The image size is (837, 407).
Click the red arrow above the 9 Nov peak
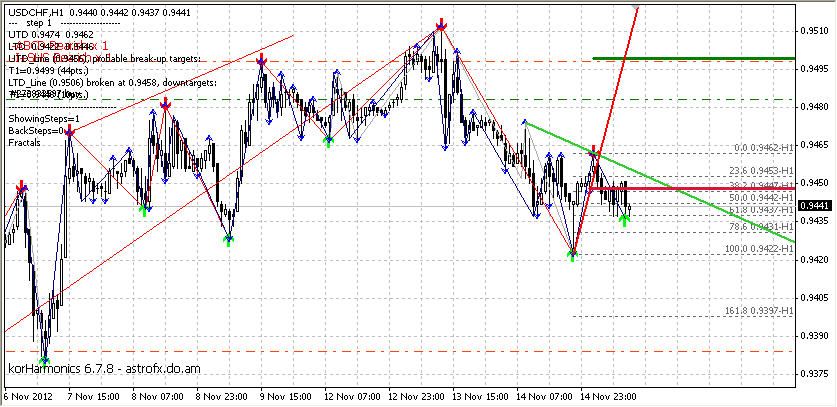point(261,60)
